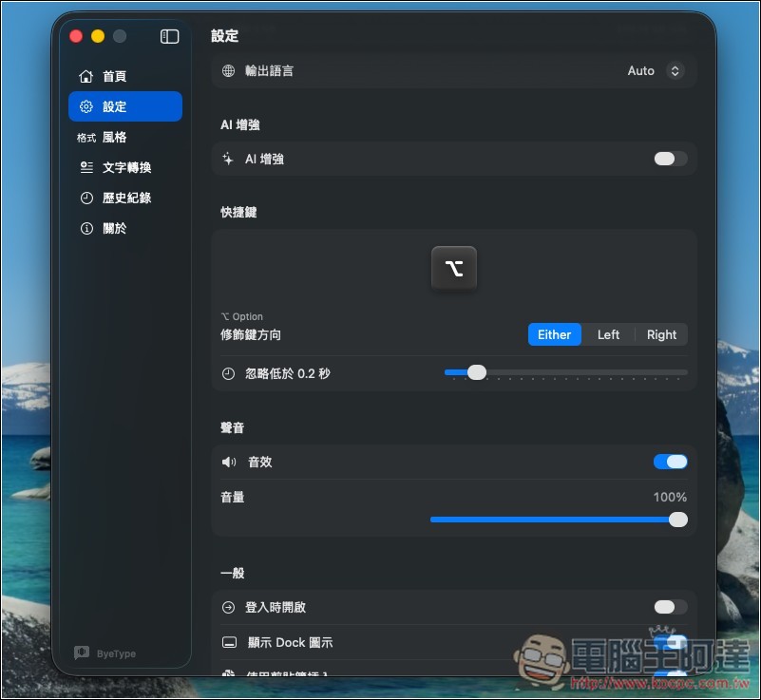Click the arrow icon beside 登入時開啟
The width and height of the screenshot is (761, 700).
pos(228,607)
